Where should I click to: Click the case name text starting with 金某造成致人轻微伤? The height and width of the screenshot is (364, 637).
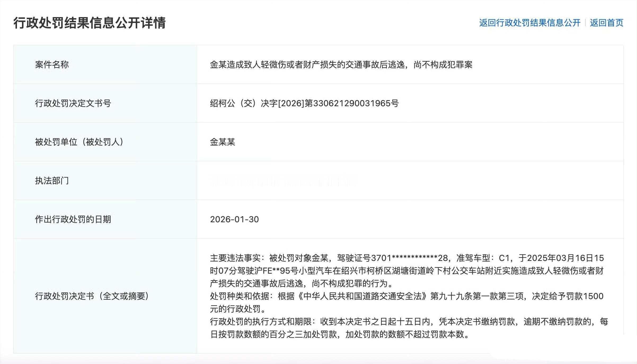point(341,65)
